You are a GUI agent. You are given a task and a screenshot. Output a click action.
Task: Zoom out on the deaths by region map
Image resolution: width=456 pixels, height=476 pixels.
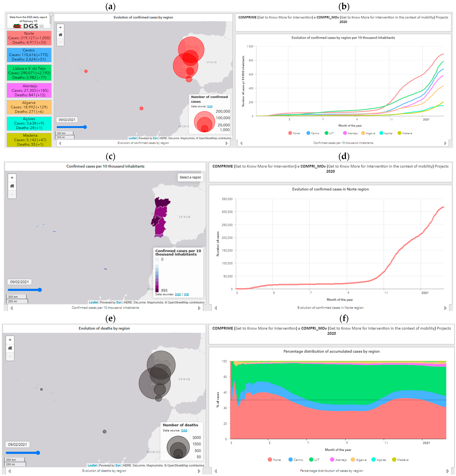(10, 356)
